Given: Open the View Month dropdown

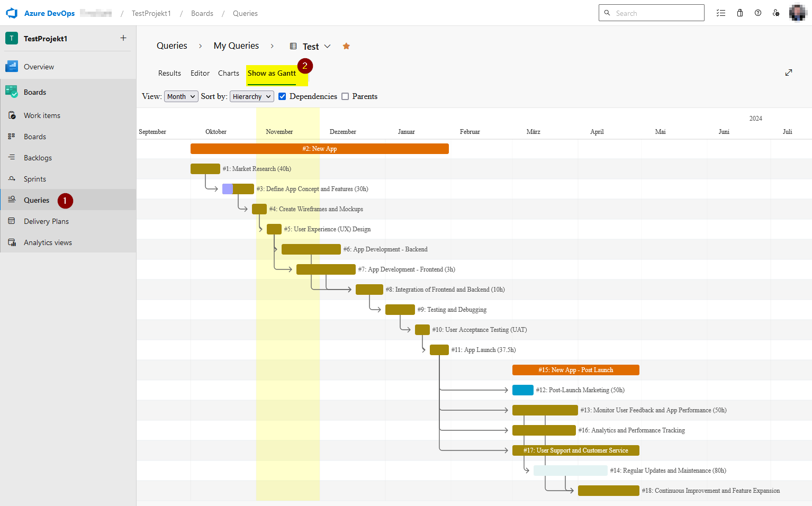Looking at the screenshot, I should pyautogui.click(x=181, y=96).
